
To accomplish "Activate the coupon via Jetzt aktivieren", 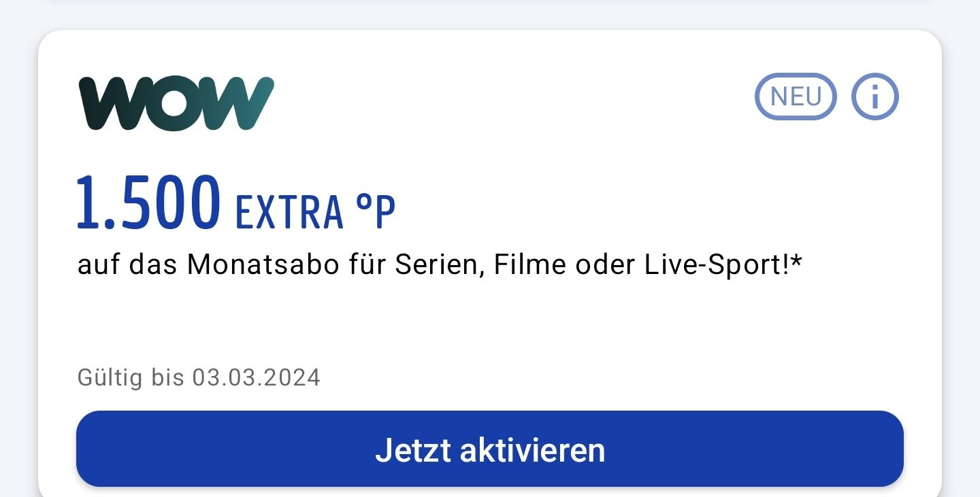I will click(x=490, y=449).
